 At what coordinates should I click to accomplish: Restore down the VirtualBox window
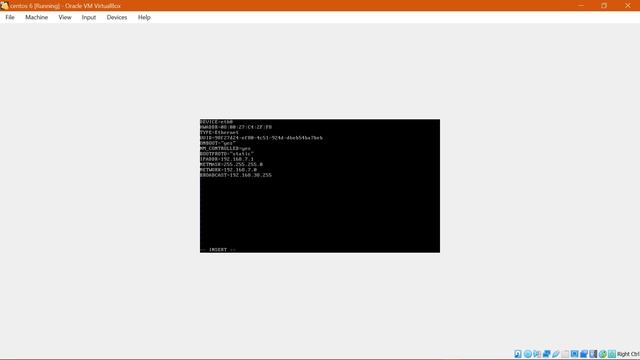click(x=604, y=6)
